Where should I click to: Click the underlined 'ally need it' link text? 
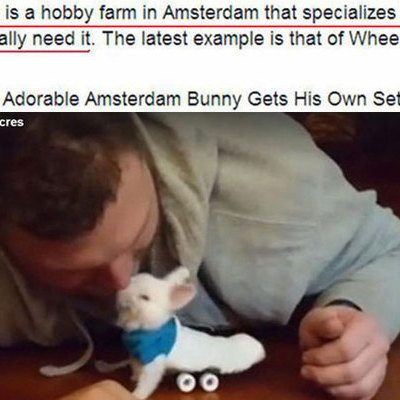click(x=45, y=39)
